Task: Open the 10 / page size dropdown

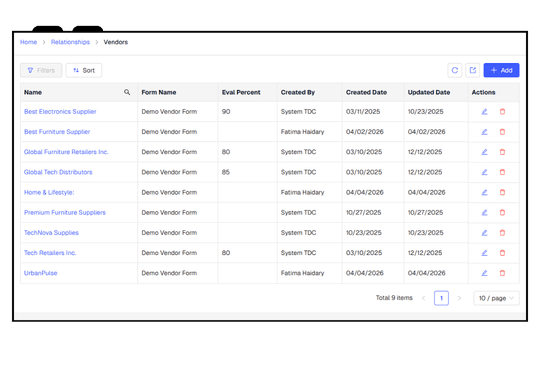Action: tap(496, 298)
